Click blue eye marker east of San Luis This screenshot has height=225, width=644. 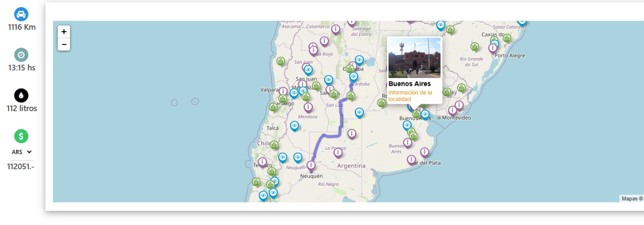[359, 112]
